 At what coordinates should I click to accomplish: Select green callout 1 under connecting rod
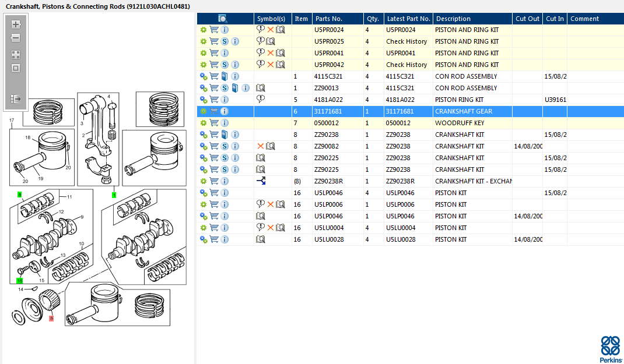click(114, 195)
